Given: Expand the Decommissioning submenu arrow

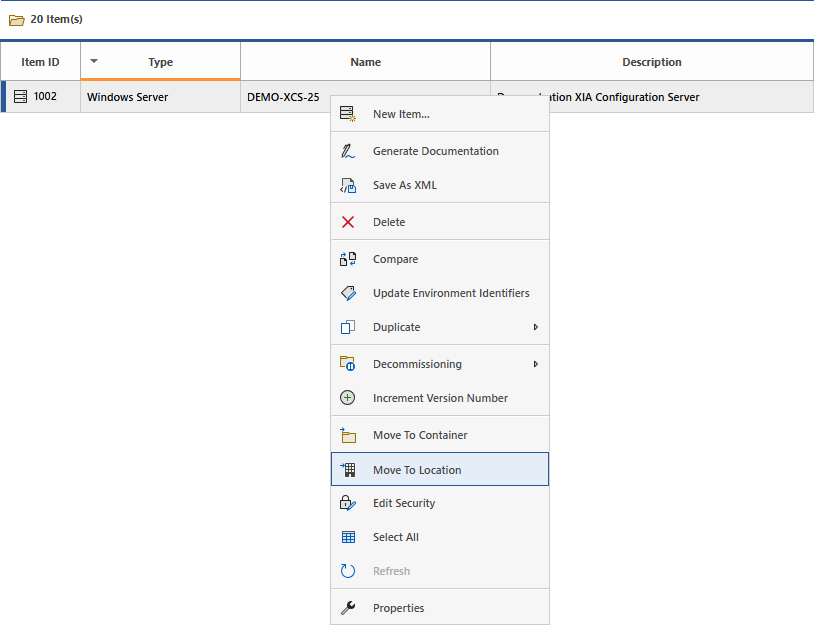Looking at the screenshot, I should coord(535,364).
